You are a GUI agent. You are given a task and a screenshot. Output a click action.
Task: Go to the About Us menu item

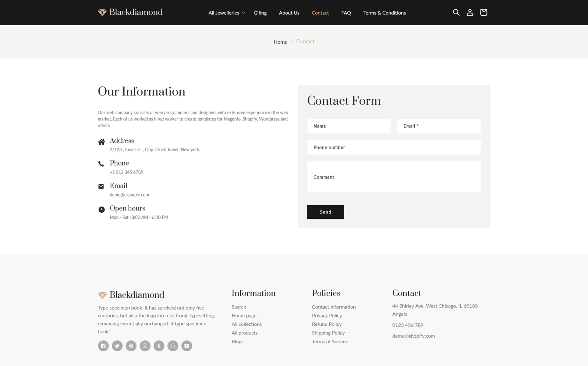289,13
